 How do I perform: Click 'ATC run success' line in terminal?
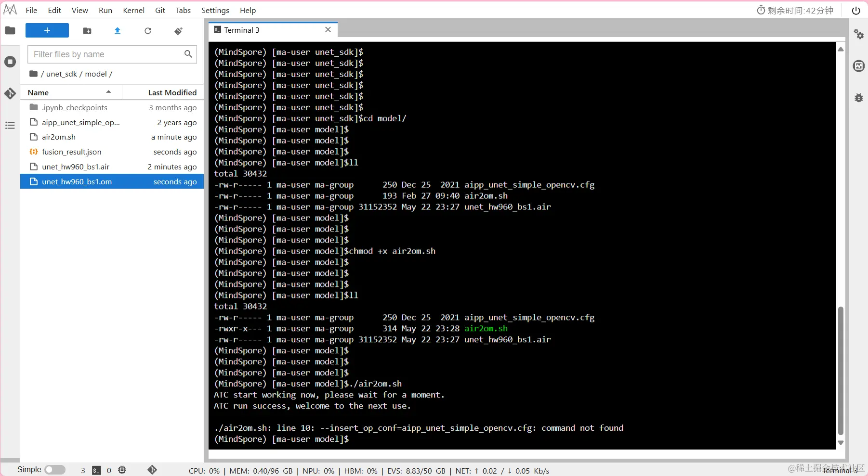(312, 406)
